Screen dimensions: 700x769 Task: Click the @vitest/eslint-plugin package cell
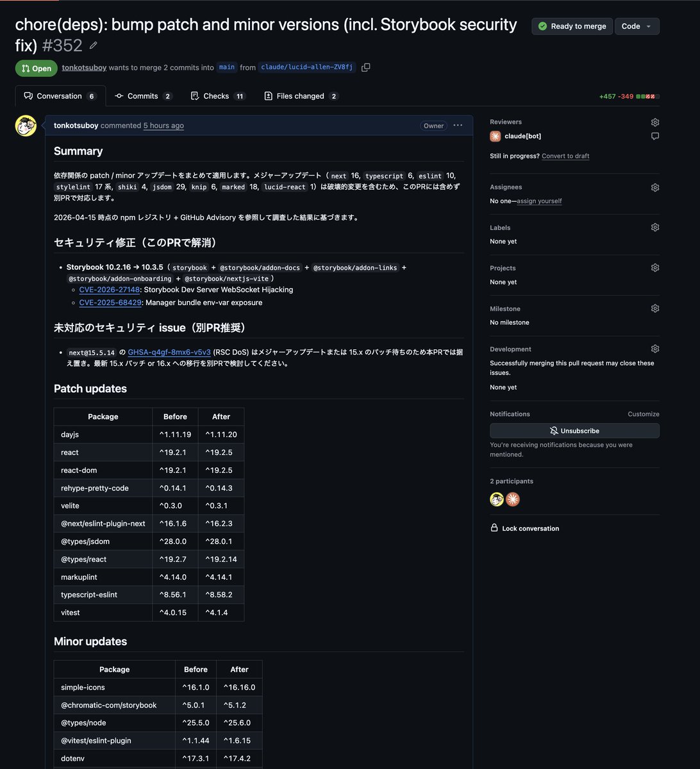(x=115, y=740)
